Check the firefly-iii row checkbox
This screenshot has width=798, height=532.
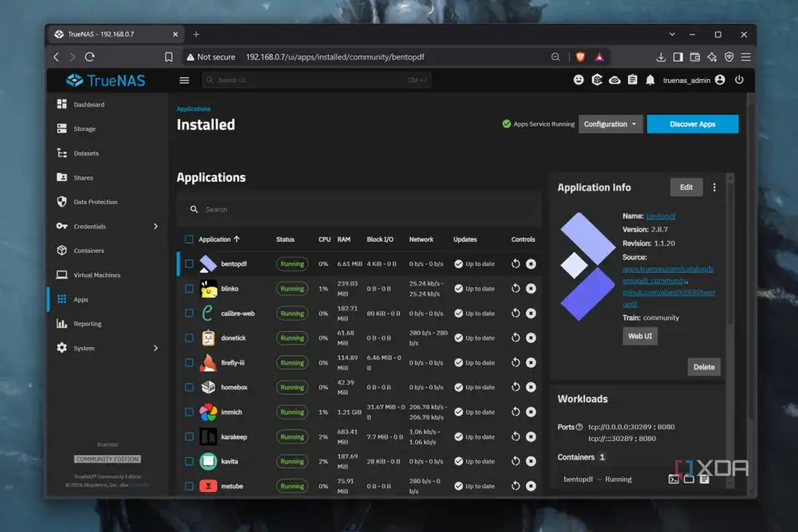(x=189, y=362)
